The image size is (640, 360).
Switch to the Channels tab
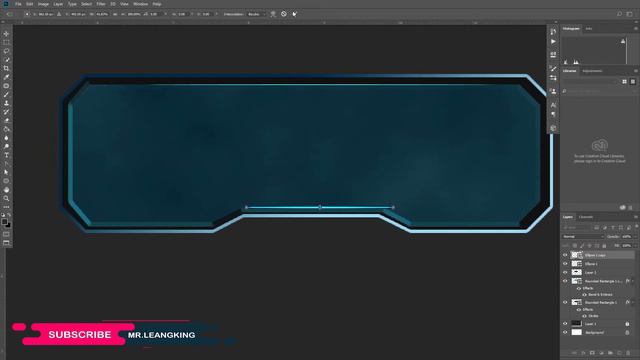(586, 217)
